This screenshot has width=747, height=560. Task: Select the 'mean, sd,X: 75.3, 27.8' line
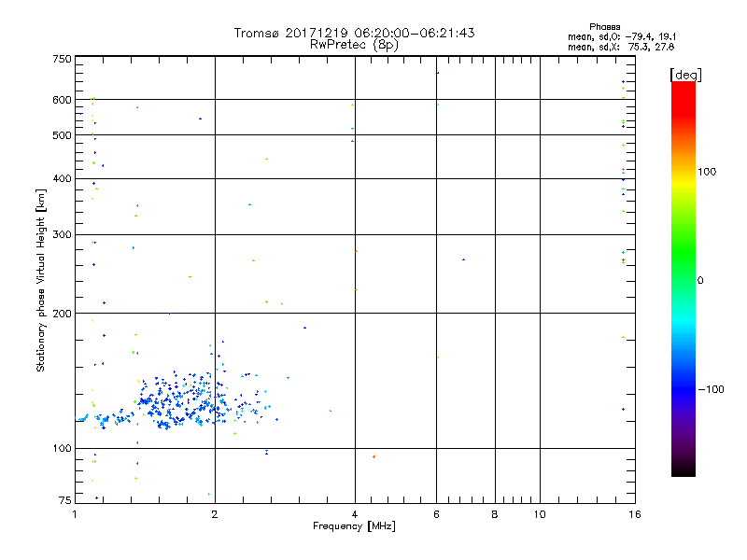(x=621, y=47)
